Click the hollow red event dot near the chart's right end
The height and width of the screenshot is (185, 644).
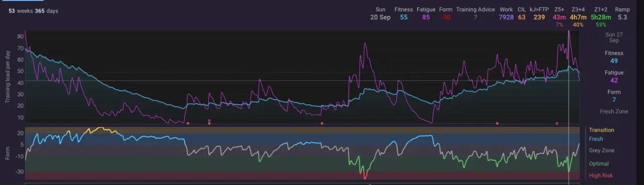[557, 123]
